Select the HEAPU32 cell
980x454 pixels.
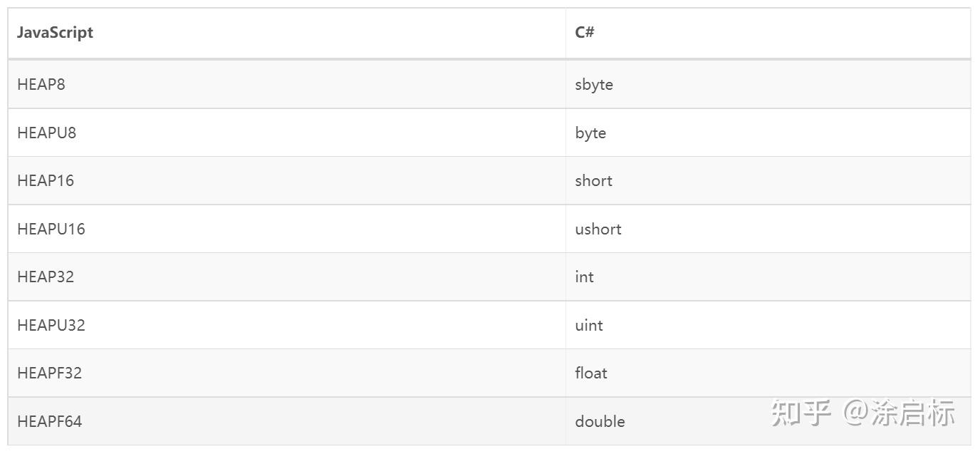click(51, 325)
